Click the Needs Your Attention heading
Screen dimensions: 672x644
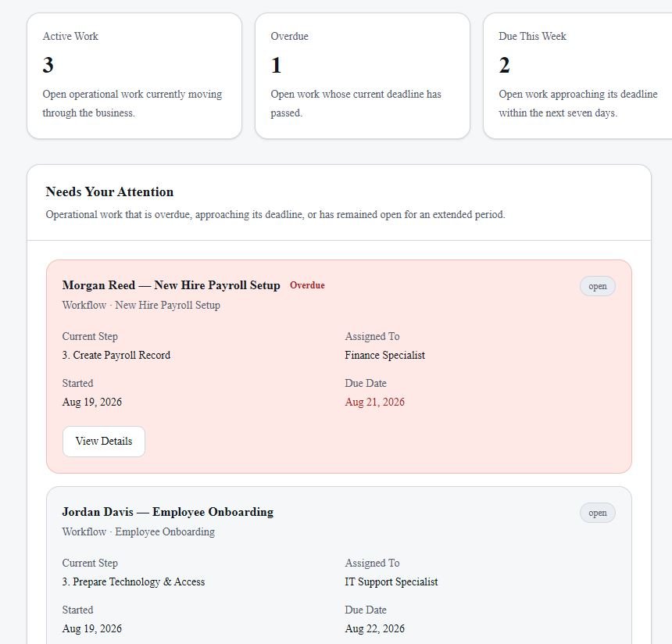pos(109,191)
